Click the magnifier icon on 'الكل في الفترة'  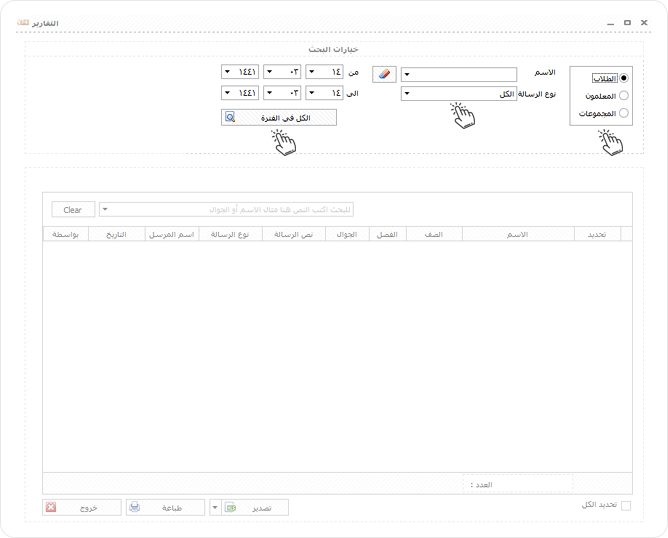pos(230,117)
